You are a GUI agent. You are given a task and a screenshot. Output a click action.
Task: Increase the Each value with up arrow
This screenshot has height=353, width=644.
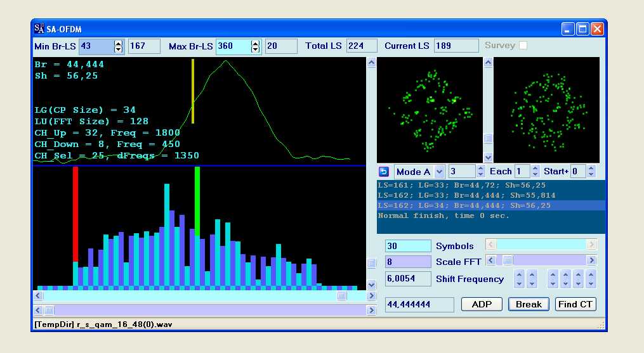[535, 169]
